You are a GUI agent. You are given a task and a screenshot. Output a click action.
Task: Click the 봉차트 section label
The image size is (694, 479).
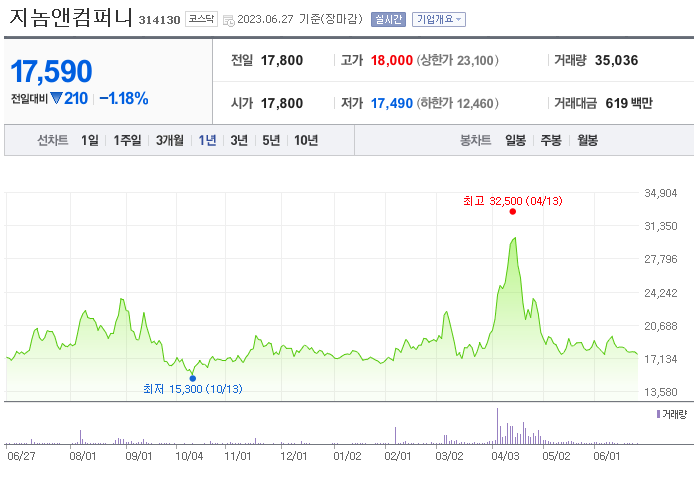pos(476,140)
